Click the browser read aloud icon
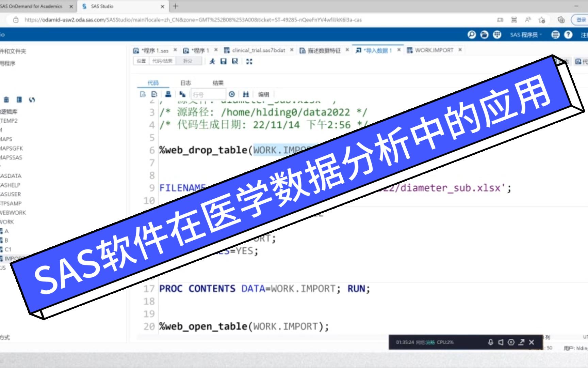 click(x=528, y=20)
